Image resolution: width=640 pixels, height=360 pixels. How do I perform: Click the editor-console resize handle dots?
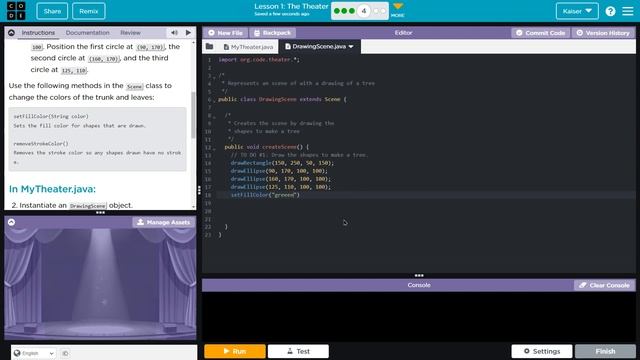point(419,276)
